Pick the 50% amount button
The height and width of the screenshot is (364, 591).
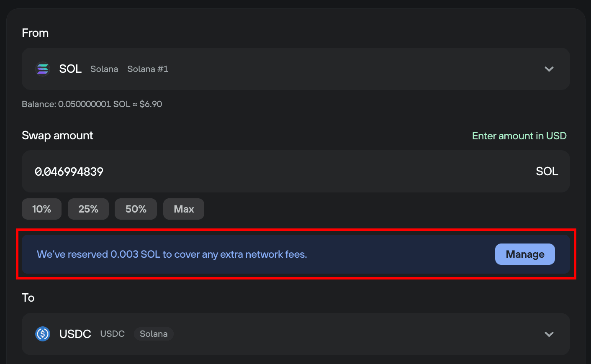(136, 209)
